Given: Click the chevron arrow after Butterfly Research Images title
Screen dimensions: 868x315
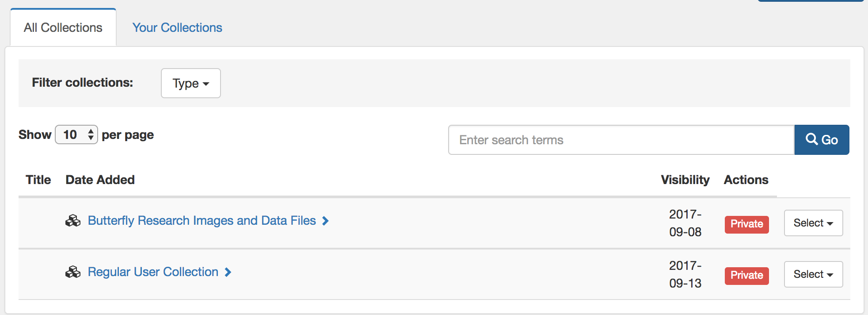Looking at the screenshot, I should (x=325, y=221).
